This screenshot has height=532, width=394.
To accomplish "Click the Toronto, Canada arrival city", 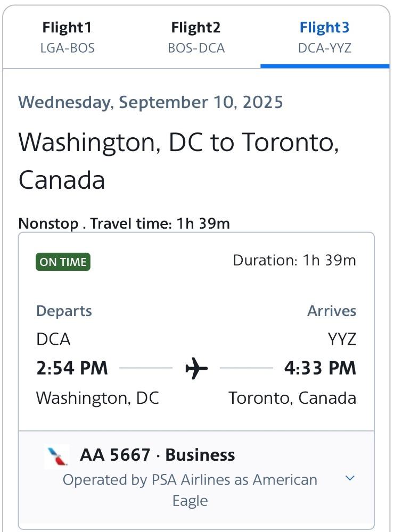I will (292, 397).
